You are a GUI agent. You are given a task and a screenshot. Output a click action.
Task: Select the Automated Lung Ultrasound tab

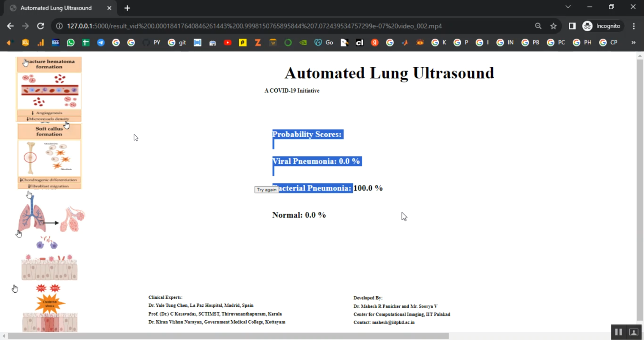56,8
